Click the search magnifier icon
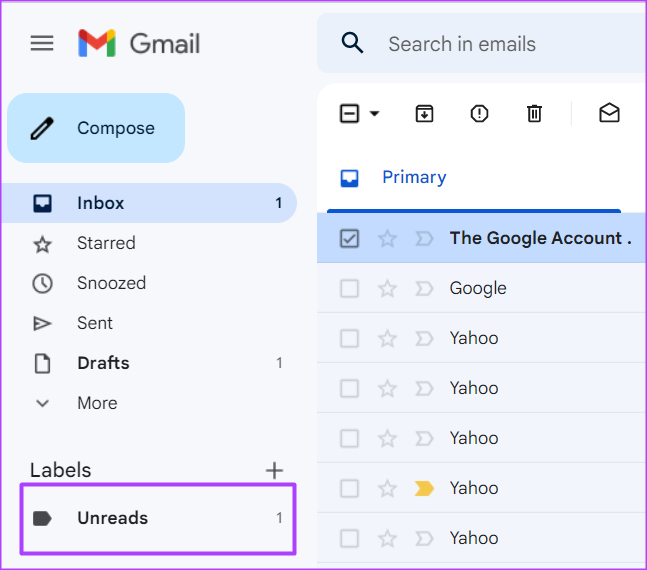647x570 pixels. (352, 43)
